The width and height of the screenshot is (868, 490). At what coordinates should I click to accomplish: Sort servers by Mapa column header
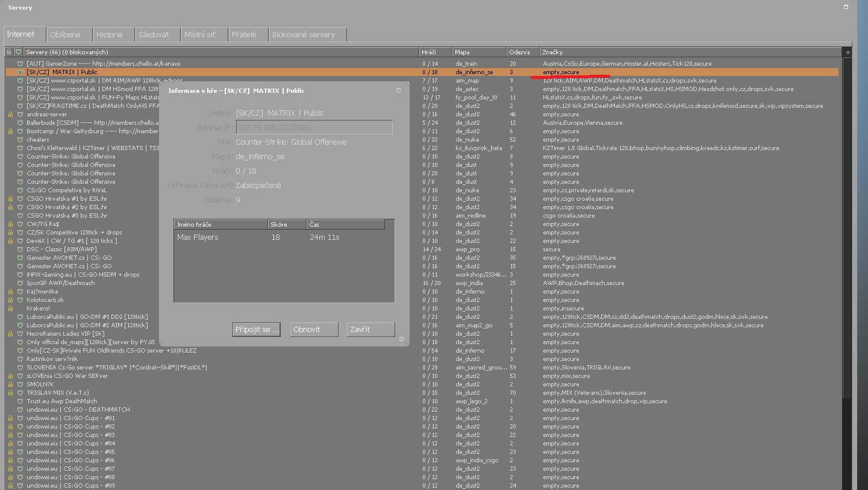click(x=479, y=52)
